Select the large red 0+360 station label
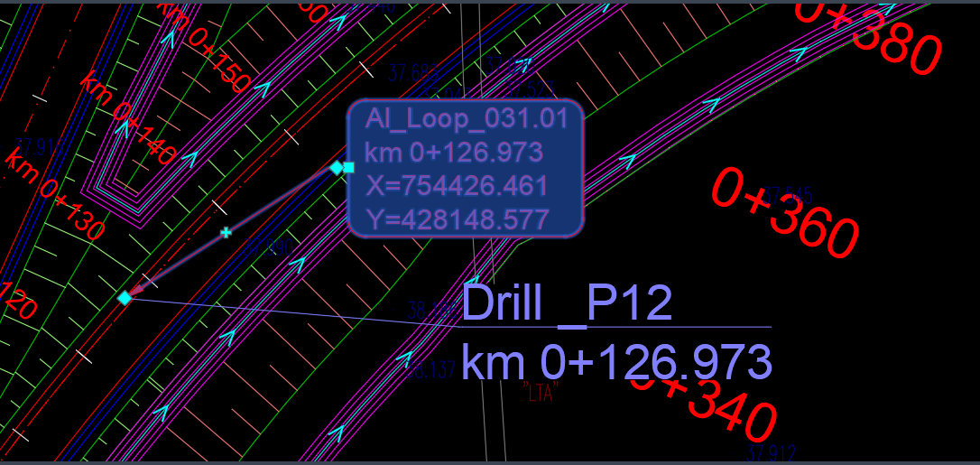 point(785,214)
